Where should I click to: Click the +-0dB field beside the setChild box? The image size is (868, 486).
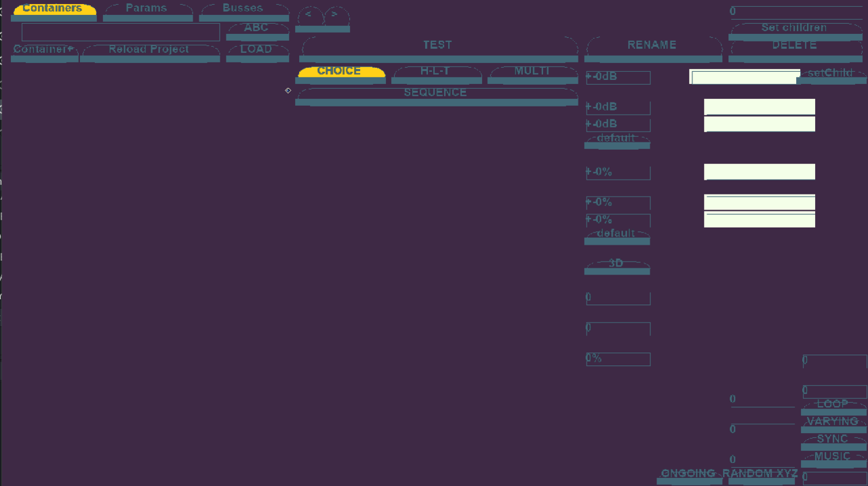tap(618, 77)
